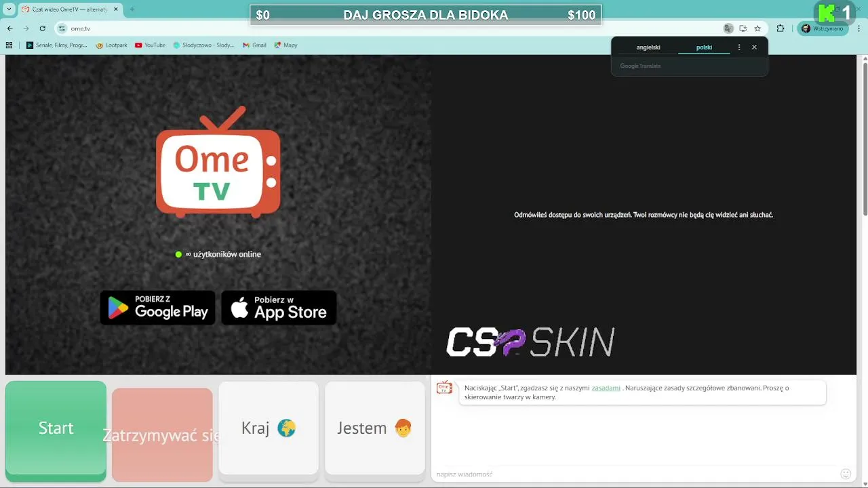Select angielski tab in Translate popup
Image resolution: width=868 pixels, height=488 pixels.
click(x=648, y=47)
